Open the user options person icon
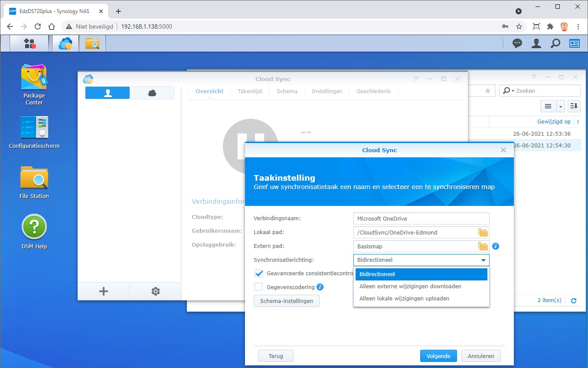The height and width of the screenshot is (368, 588). tap(536, 43)
